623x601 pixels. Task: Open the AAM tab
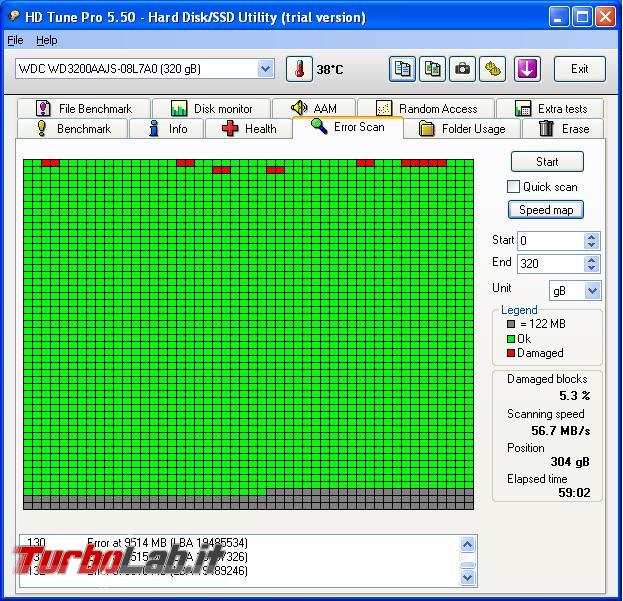[x=314, y=108]
